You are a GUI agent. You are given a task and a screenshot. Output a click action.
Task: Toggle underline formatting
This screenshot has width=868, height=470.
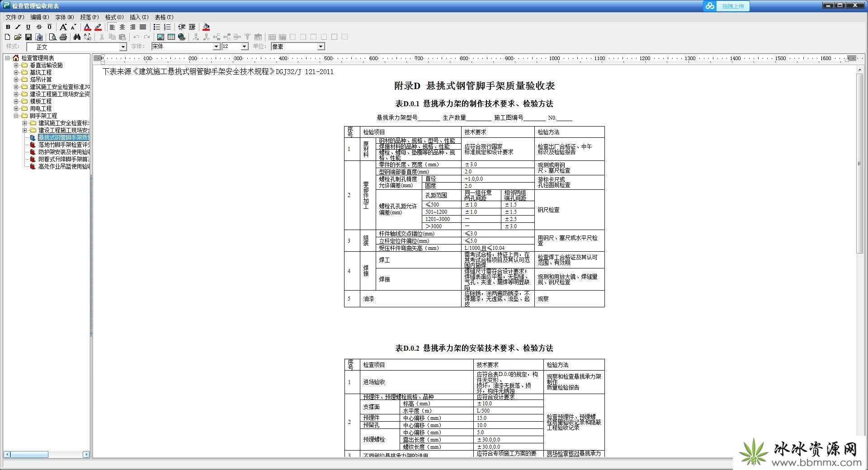28,27
